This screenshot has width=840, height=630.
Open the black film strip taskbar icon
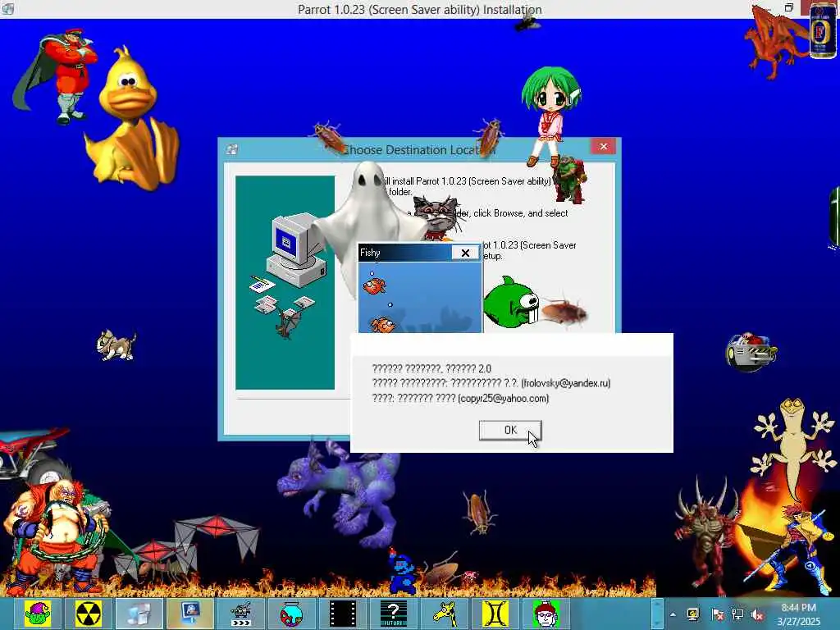click(342, 614)
